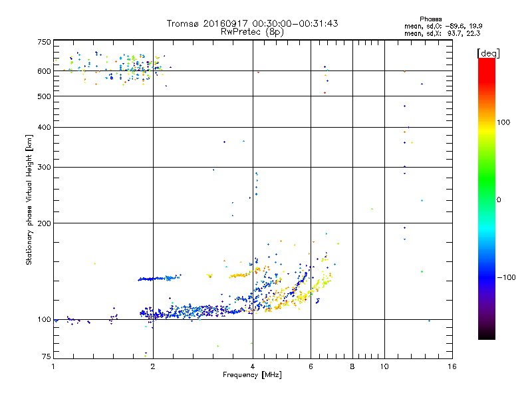Click the 'Frequency [MHz]' axis label
Image resolution: width=532 pixels, height=399 pixels.
click(x=252, y=375)
